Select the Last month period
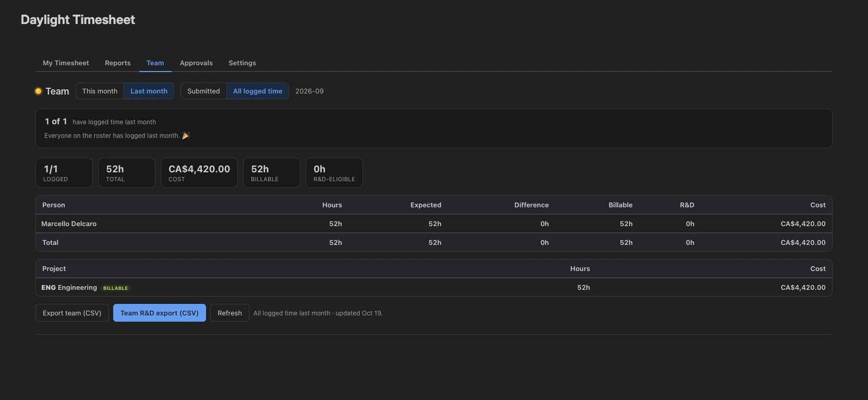 click(x=149, y=91)
